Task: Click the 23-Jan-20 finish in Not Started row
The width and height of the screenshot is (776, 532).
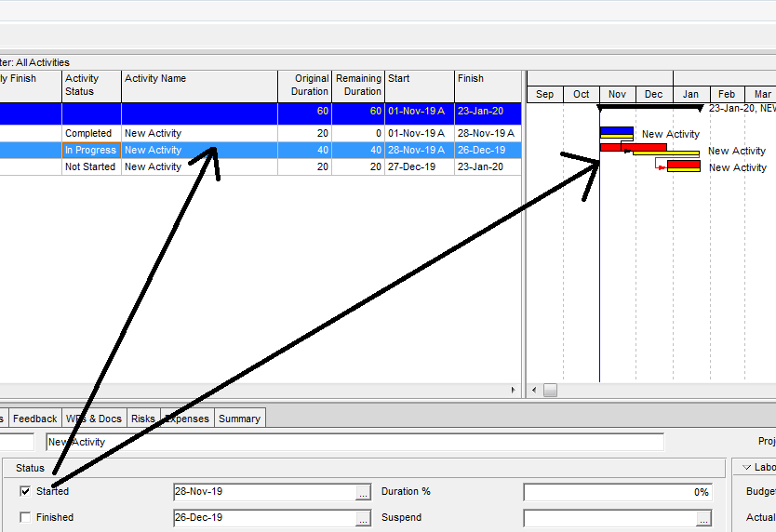Action: coord(488,166)
